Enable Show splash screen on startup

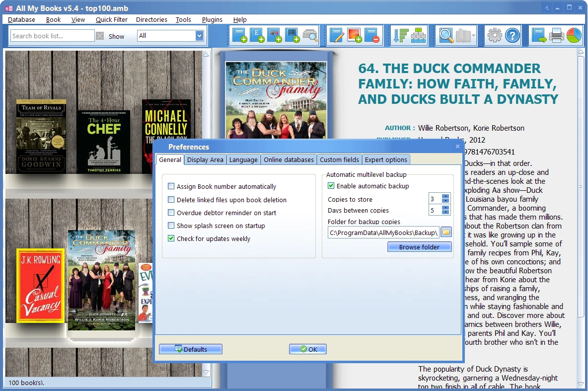(x=171, y=226)
